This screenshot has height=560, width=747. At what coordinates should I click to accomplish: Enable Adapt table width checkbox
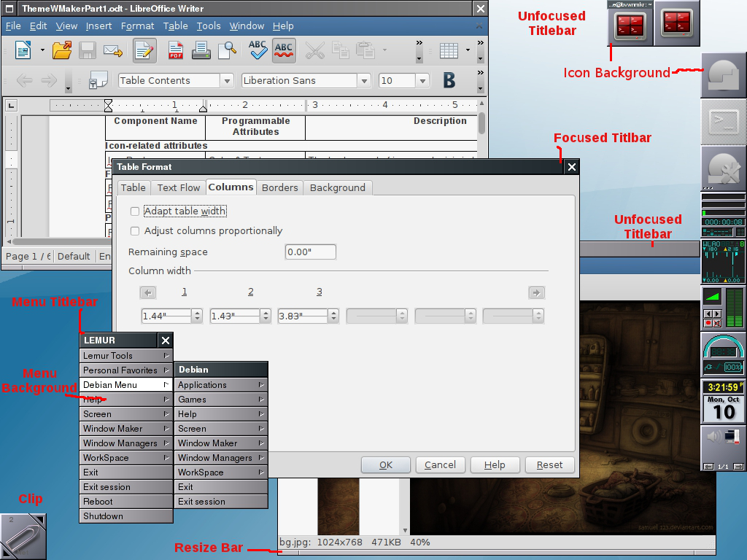click(x=134, y=211)
